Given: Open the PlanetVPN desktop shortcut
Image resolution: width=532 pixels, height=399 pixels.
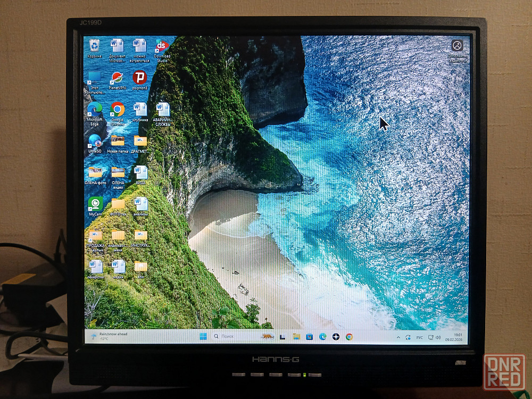Looking at the screenshot, I should coord(117,79).
